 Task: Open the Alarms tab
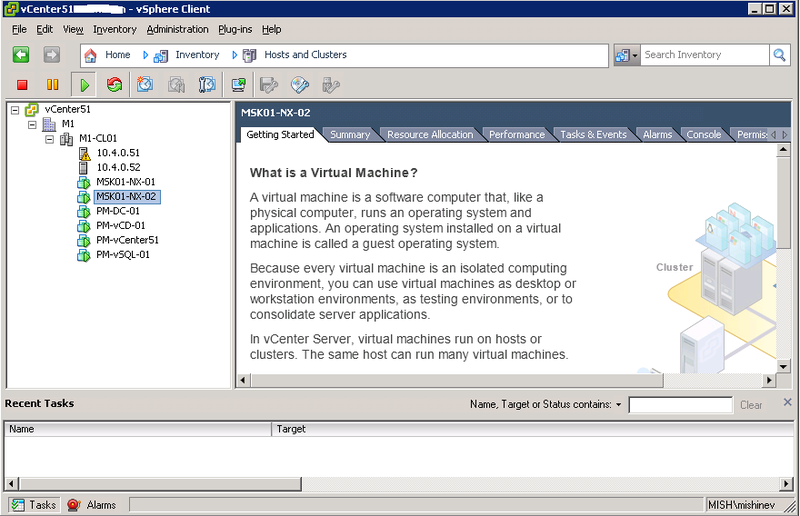click(657, 135)
